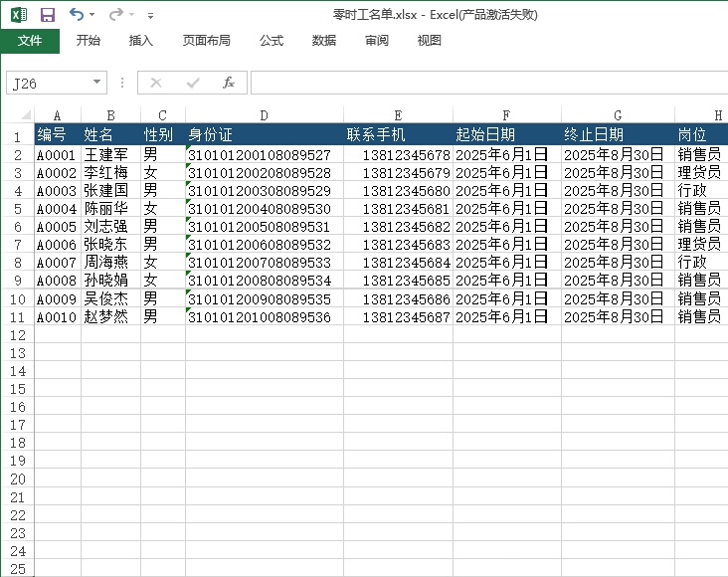Select the cell containing 王建军
This screenshot has height=577, width=728.
pos(110,155)
